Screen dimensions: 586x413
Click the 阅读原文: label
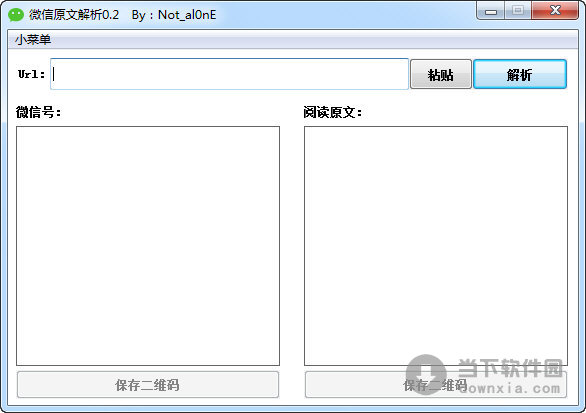333,112
